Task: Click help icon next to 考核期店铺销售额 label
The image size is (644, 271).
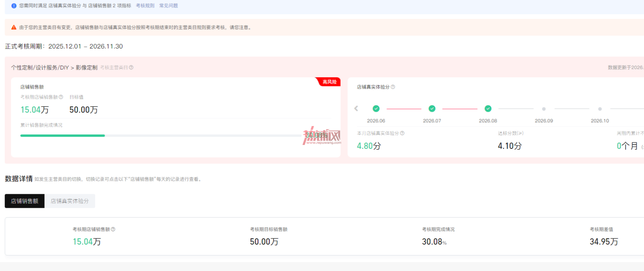Action: pos(61,97)
